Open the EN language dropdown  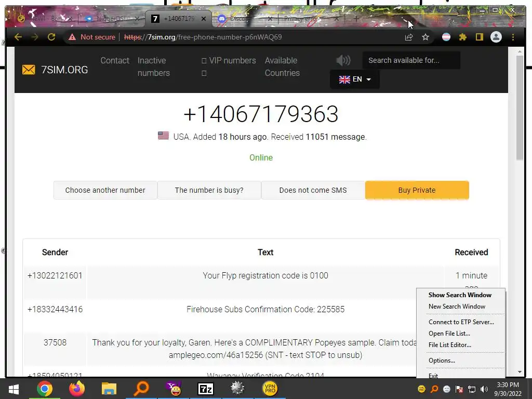pyautogui.click(x=354, y=79)
